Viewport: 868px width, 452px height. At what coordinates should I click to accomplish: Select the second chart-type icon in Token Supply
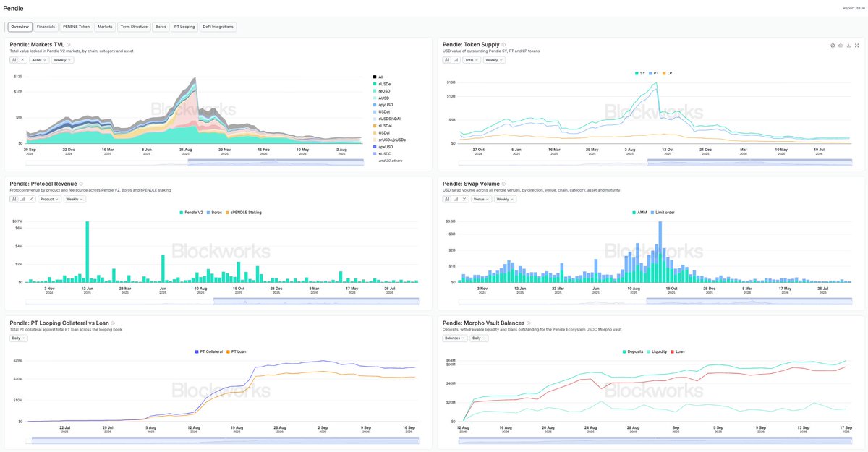tap(456, 60)
